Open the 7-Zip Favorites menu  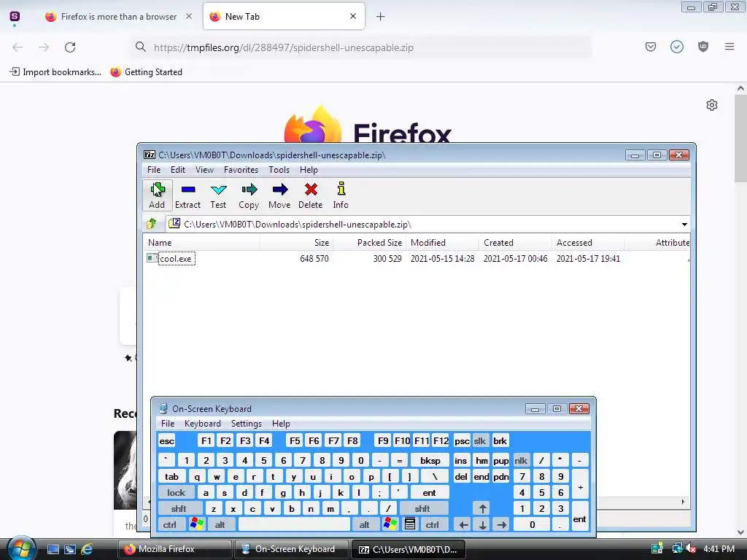241,170
